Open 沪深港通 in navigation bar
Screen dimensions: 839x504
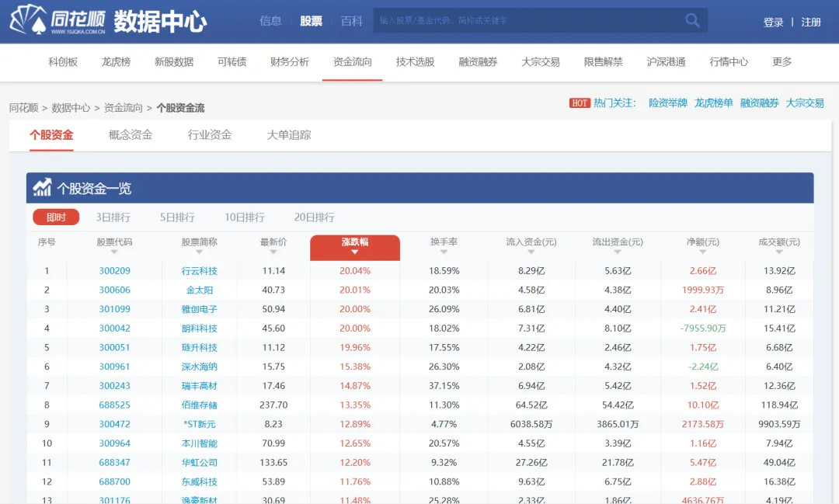coord(667,62)
